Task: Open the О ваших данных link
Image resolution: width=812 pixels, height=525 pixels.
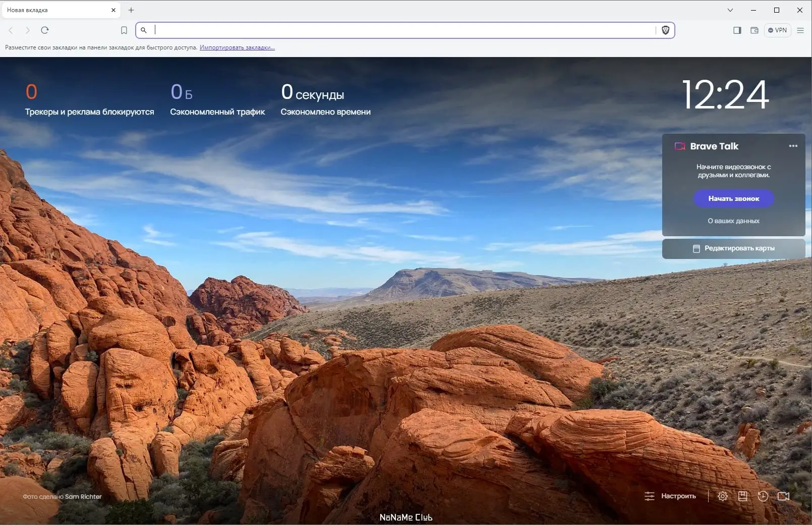Action: pos(733,221)
